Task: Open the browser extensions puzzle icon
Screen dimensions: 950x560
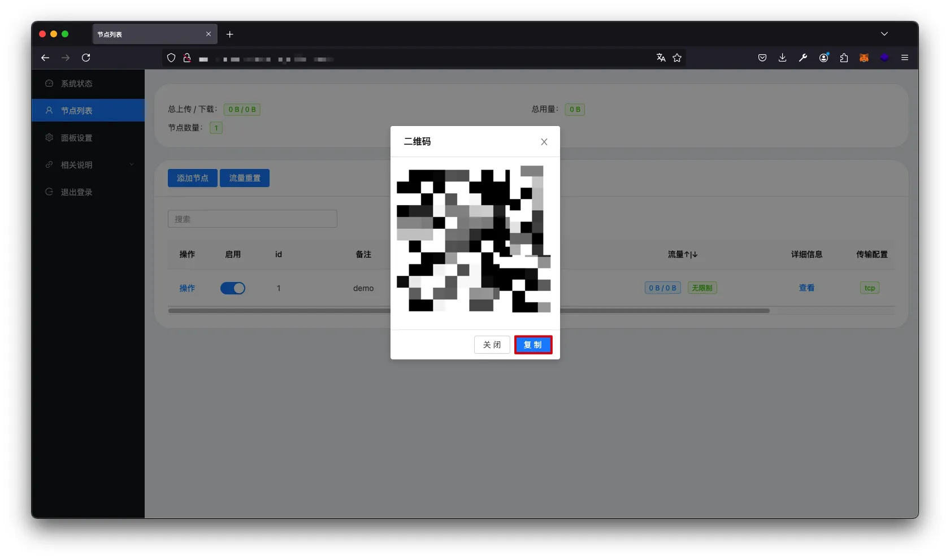Action: (x=844, y=58)
